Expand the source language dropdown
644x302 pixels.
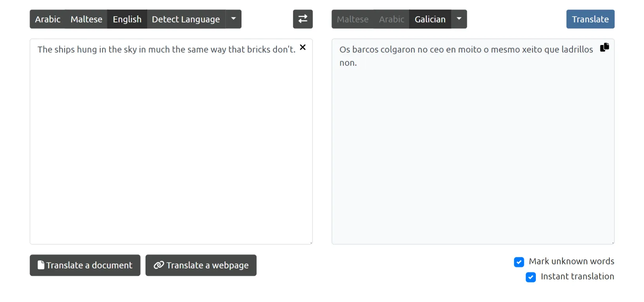point(234,19)
